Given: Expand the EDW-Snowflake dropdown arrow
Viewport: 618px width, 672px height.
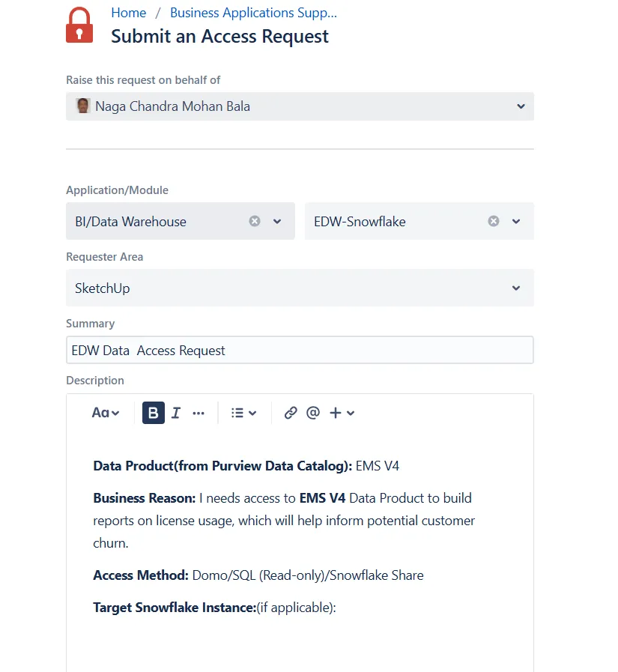Looking at the screenshot, I should (x=516, y=222).
